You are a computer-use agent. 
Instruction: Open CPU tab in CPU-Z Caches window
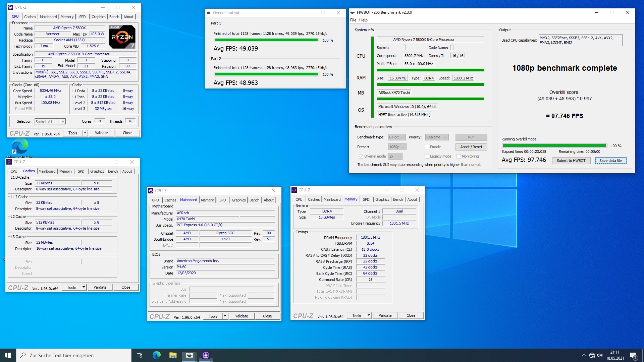(14, 171)
